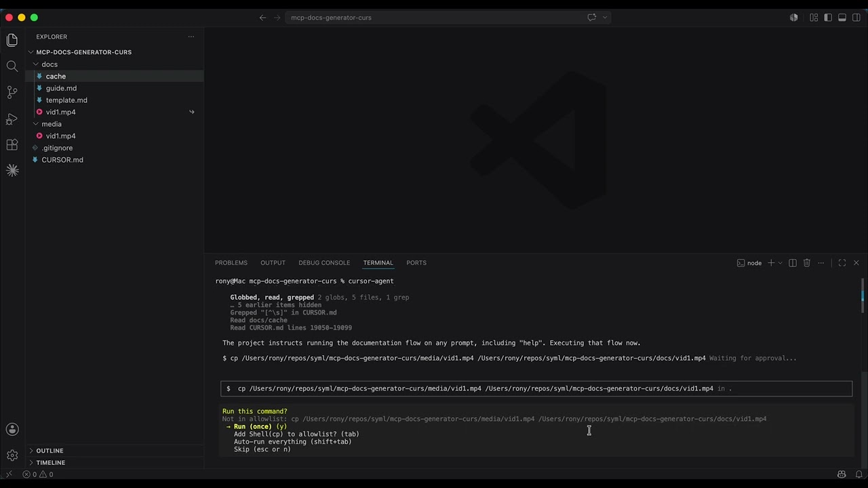The height and width of the screenshot is (488, 868).
Task: Toggle the primary side bar visibility
Action: point(828,18)
